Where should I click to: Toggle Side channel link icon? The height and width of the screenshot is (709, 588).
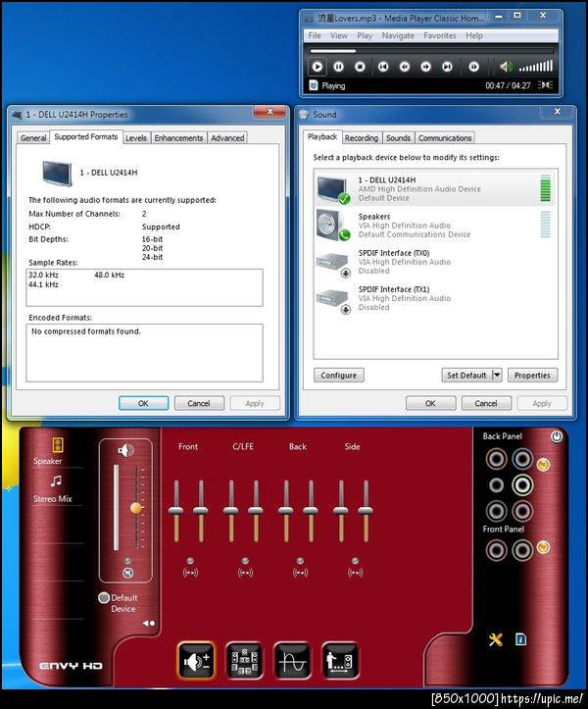point(355,573)
